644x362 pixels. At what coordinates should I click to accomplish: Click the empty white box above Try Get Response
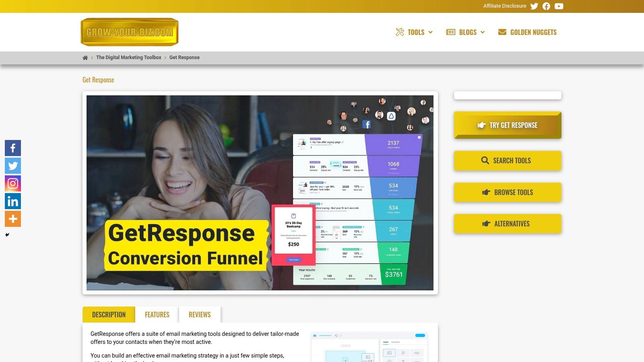(x=508, y=95)
